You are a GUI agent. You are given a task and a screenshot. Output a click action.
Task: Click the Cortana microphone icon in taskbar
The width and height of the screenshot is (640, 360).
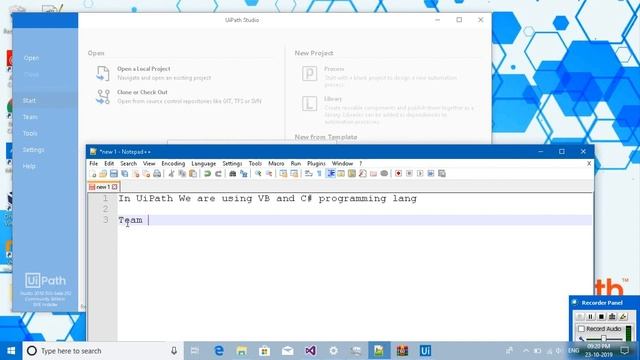[174, 351]
